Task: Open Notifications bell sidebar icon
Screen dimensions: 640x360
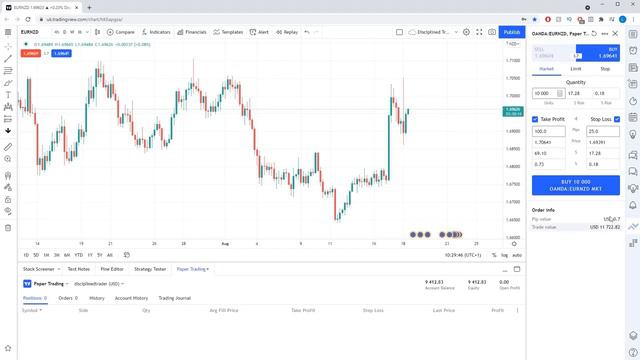Action: (633, 204)
